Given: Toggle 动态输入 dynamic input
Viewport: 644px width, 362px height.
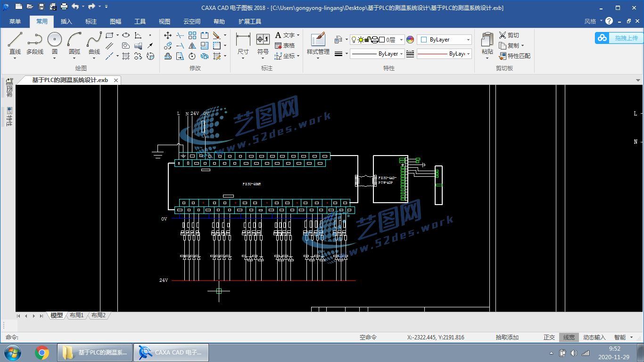Looking at the screenshot, I should click(594, 337).
